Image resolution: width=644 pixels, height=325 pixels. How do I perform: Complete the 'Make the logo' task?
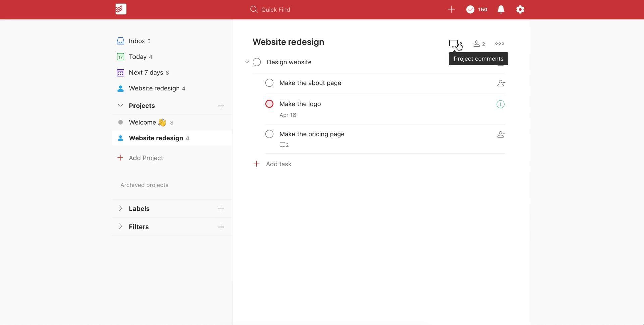pos(269,104)
